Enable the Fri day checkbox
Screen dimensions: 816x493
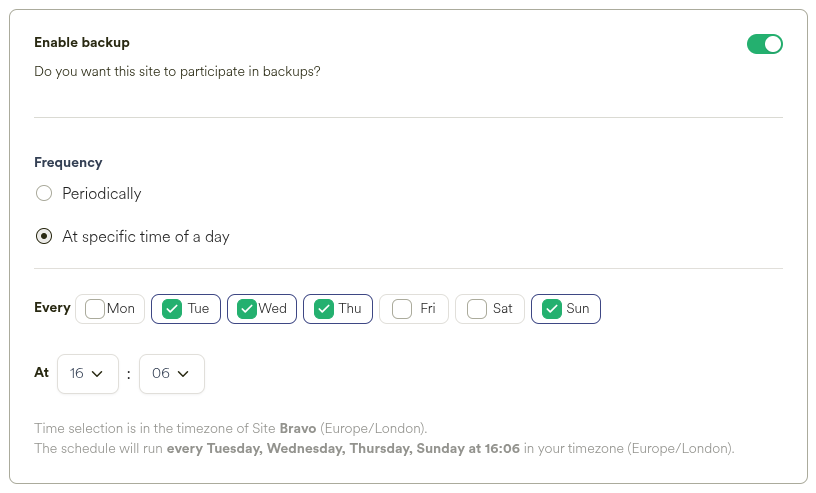[402, 309]
